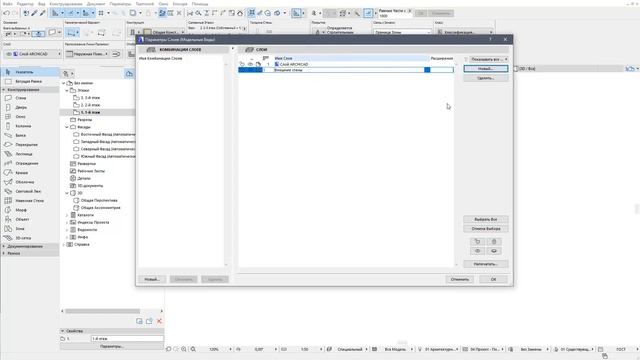The width and height of the screenshot is (640, 360).
Task: Select the Объект (Object) tool
Action: coord(30,219)
